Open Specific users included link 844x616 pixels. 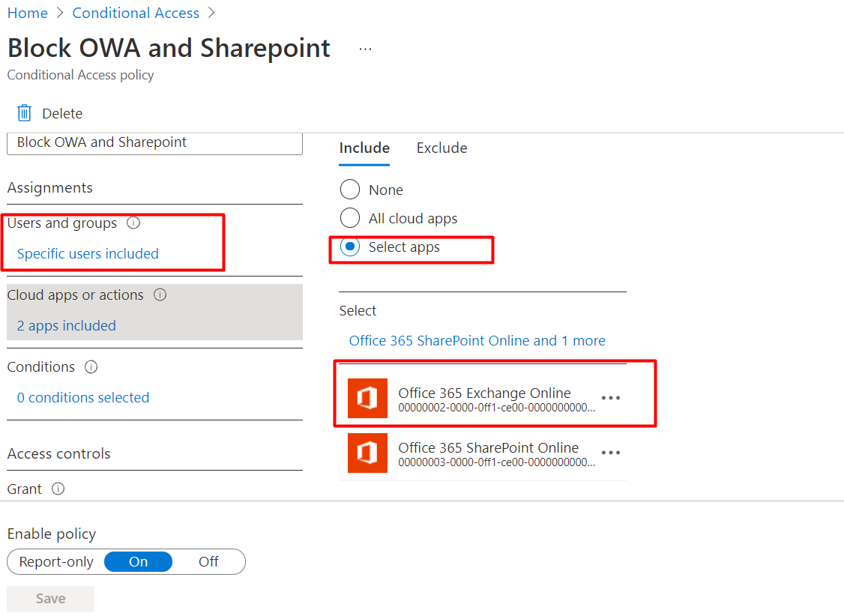coord(88,253)
